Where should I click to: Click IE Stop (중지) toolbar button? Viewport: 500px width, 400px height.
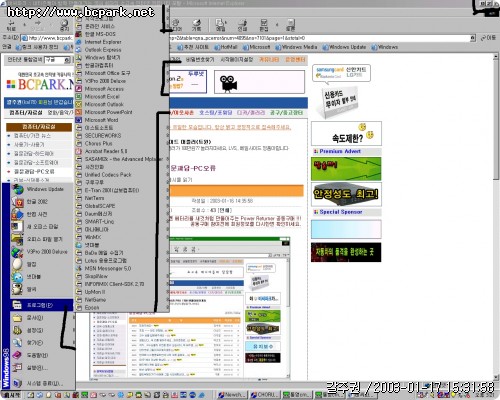coord(64,26)
